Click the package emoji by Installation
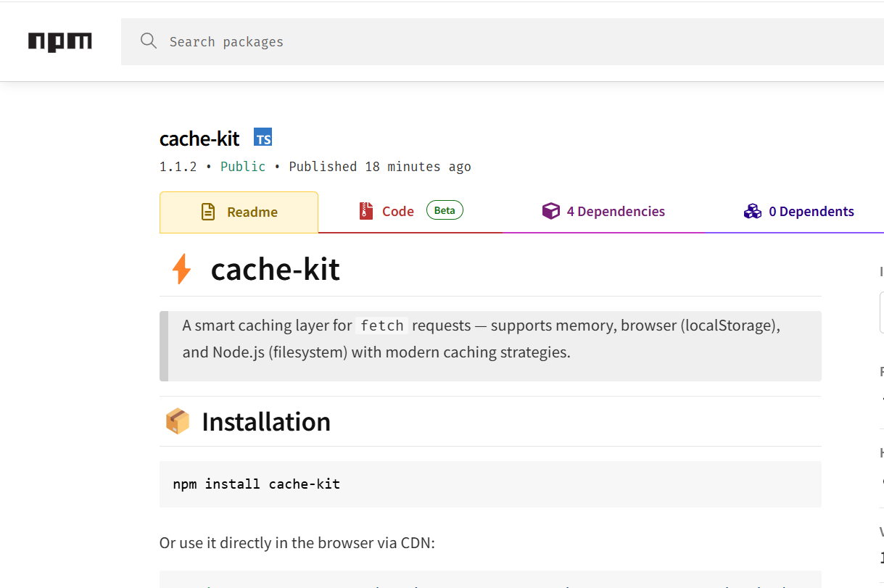The width and height of the screenshot is (884, 588). point(178,421)
